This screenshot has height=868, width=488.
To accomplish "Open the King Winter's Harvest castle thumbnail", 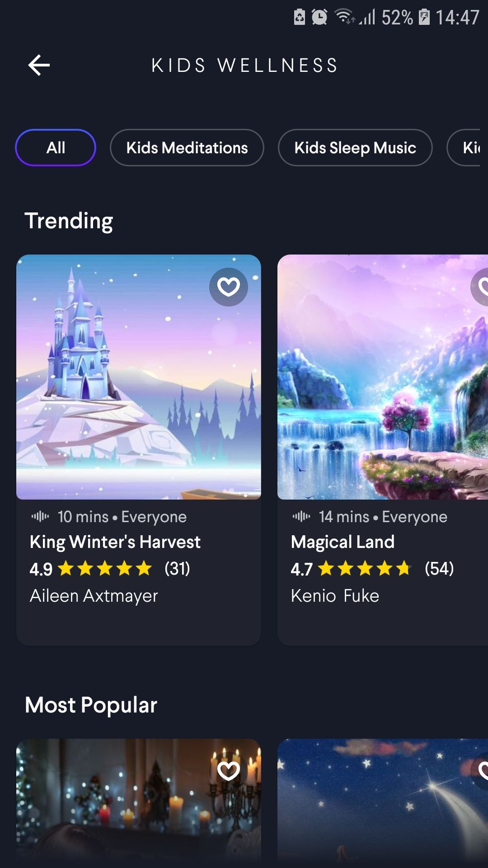I will click(139, 377).
